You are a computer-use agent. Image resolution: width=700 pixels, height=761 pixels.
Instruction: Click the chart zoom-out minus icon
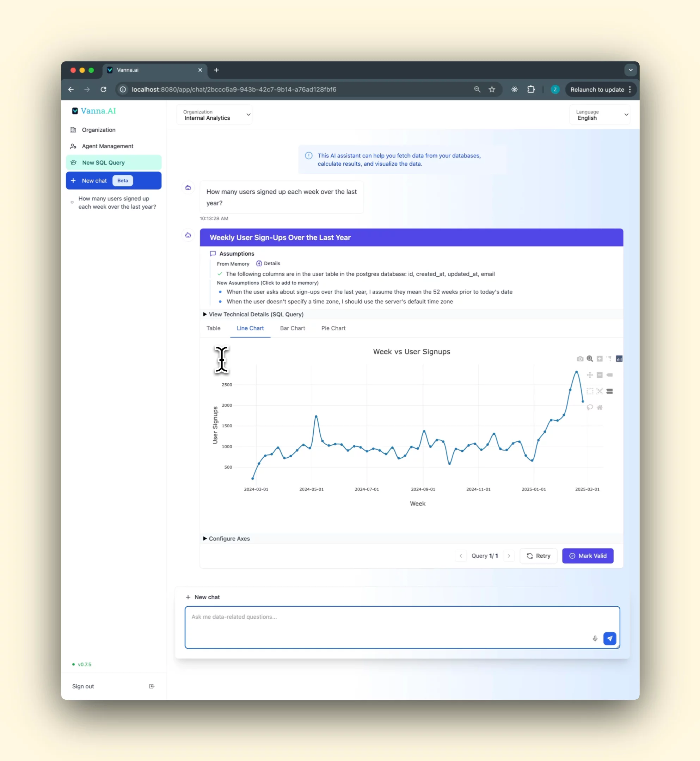600,375
